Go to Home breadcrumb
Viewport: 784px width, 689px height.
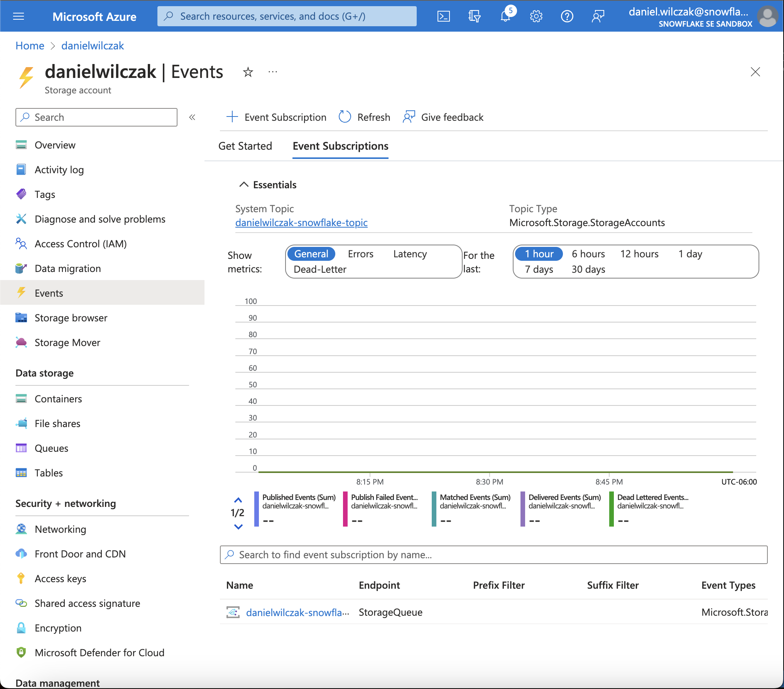tap(30, 46)
